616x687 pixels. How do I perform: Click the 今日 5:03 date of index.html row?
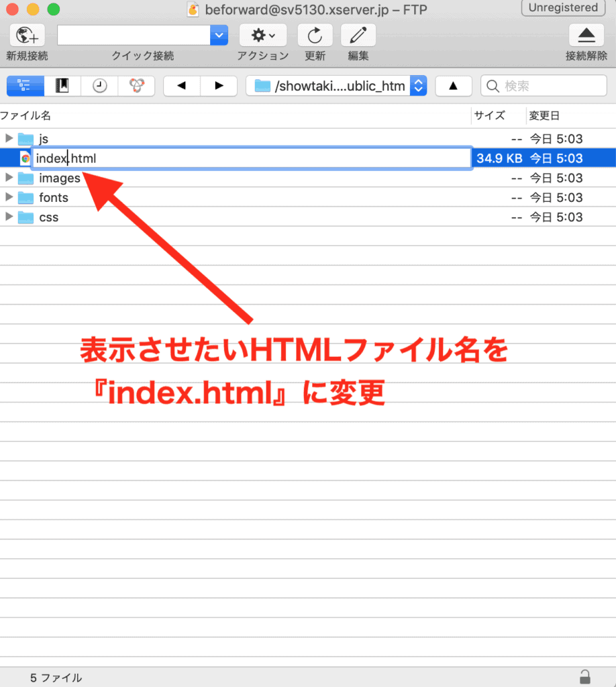click(556, 158)
